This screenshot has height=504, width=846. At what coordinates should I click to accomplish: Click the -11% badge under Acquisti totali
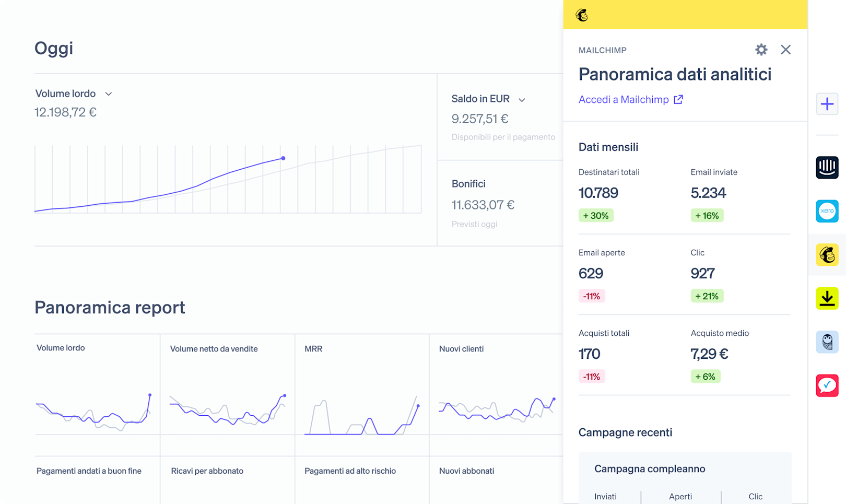pyautogui.click(x=592, y=377)
